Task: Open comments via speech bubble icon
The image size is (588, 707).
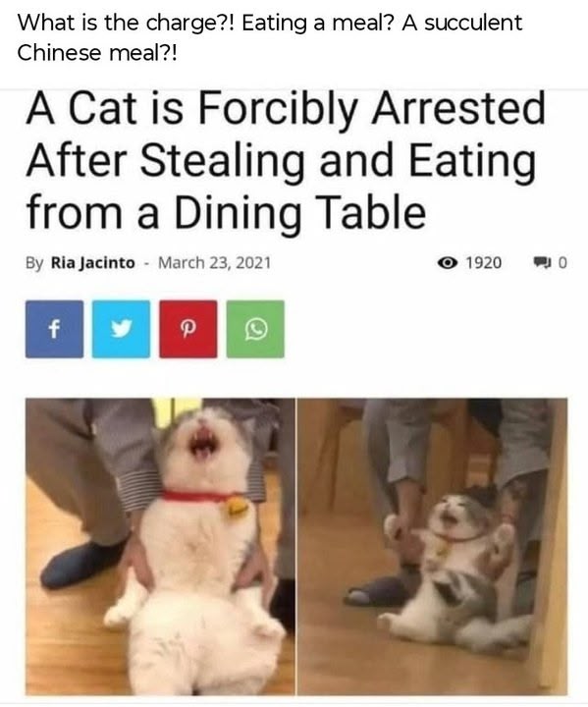Action: click(x=543, y=262)
